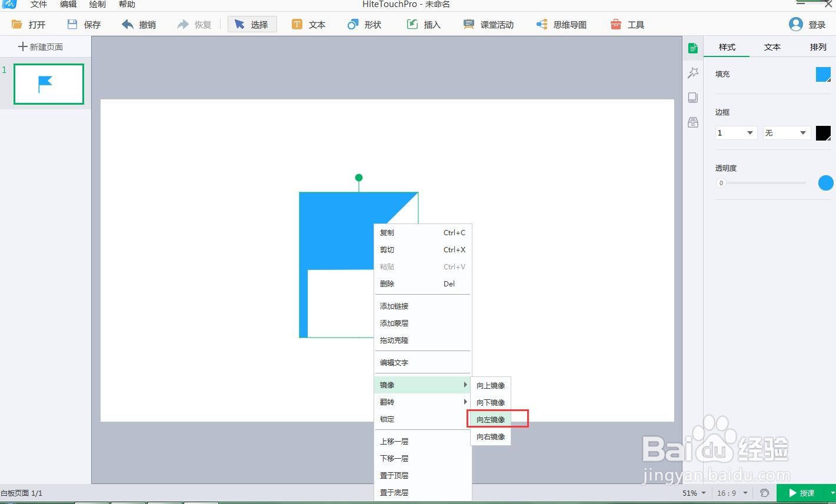836x504 pixels.
Task: Open the 51% zoom level dropdown
Action: [693, 493]
